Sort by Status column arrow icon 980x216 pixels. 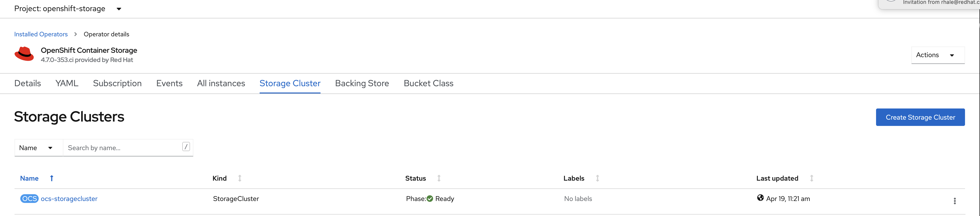439,178
